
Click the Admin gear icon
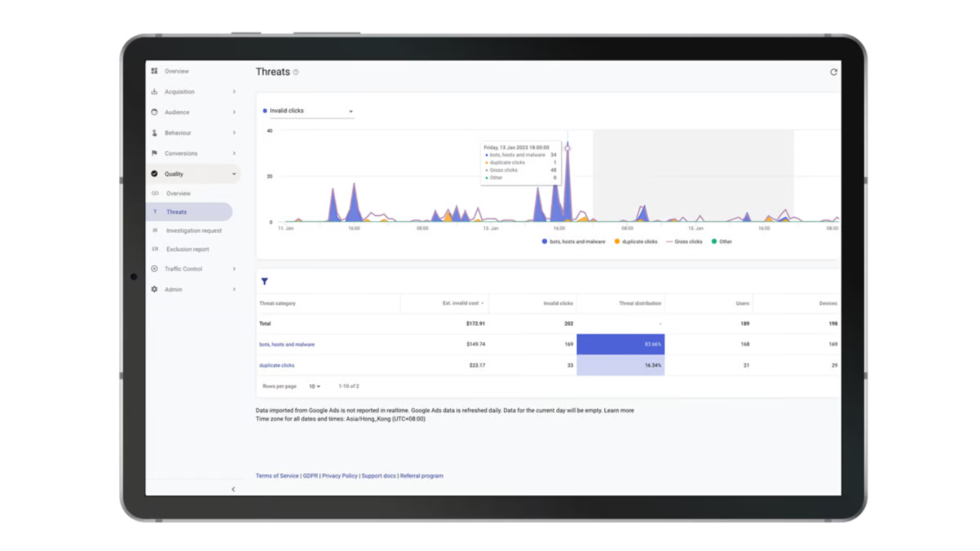tap(154, 289)
